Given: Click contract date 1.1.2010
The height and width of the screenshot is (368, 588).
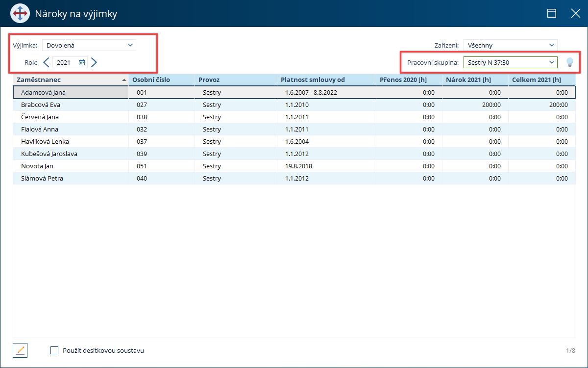Looking at the screenshot, I should (297, 105).
